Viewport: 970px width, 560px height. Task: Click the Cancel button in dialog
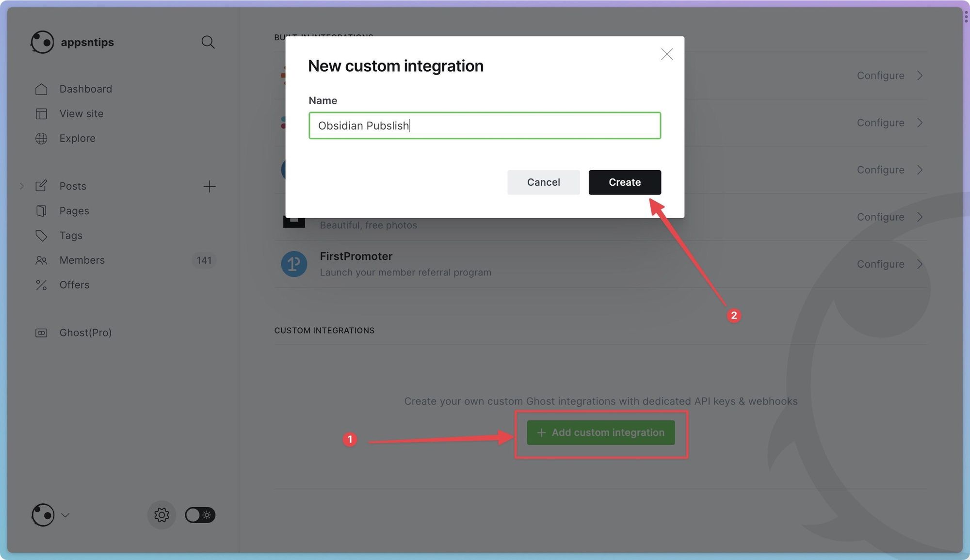point(543,182)
